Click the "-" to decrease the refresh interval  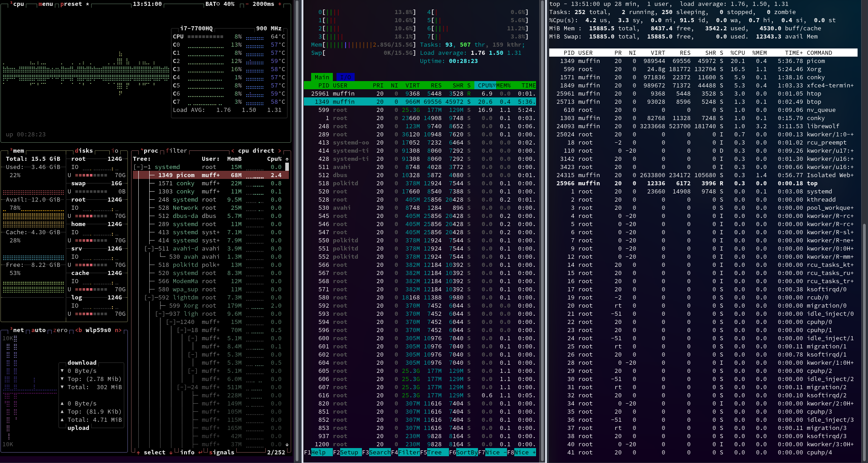(x=248, y=4)
